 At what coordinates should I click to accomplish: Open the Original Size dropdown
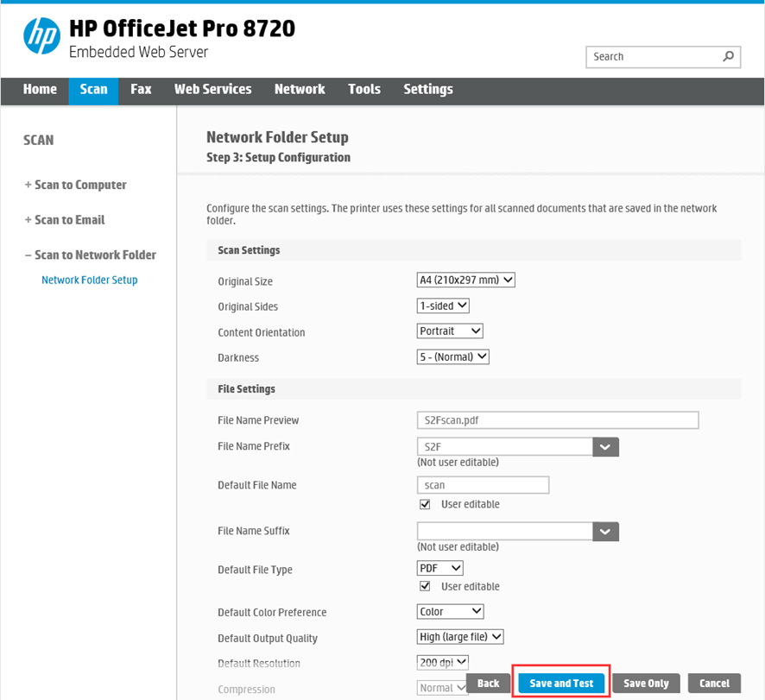pyautogui.click(x=465, y=280)
